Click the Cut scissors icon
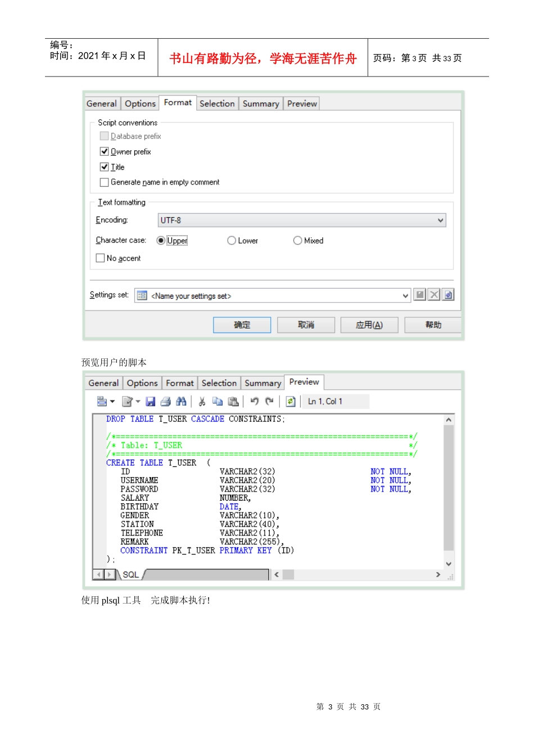The width and height of the screenshot is (534, 756). pos(202,401)
